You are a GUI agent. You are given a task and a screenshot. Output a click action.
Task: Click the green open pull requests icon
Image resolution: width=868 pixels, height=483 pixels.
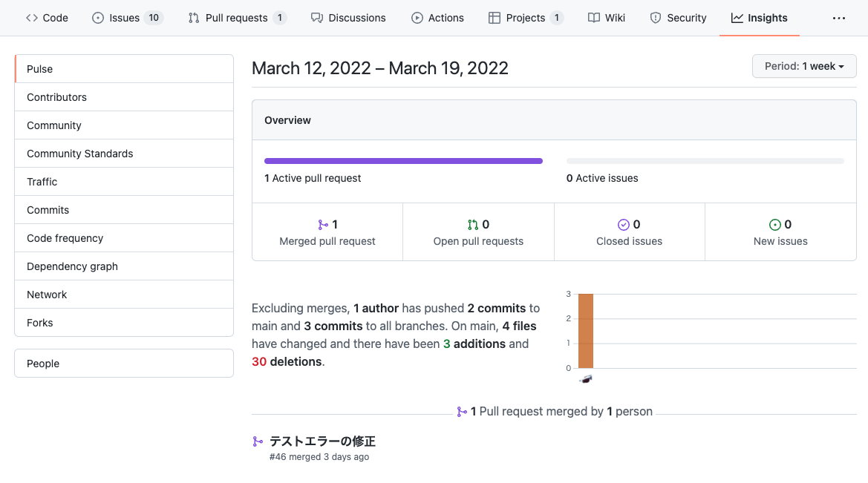(473, 224)
